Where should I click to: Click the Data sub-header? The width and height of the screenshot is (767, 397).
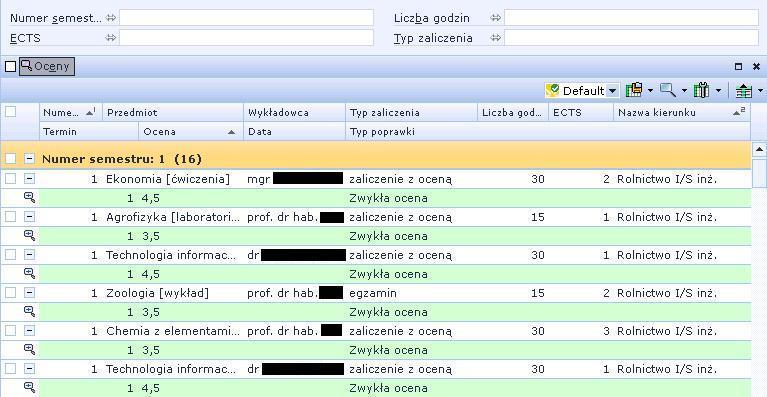[294, 132]
